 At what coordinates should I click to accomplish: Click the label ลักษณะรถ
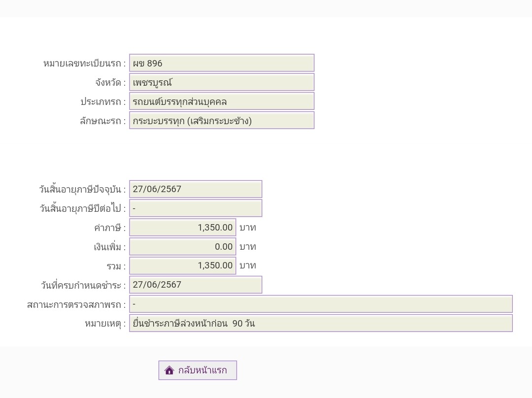[x=103, y=121]
